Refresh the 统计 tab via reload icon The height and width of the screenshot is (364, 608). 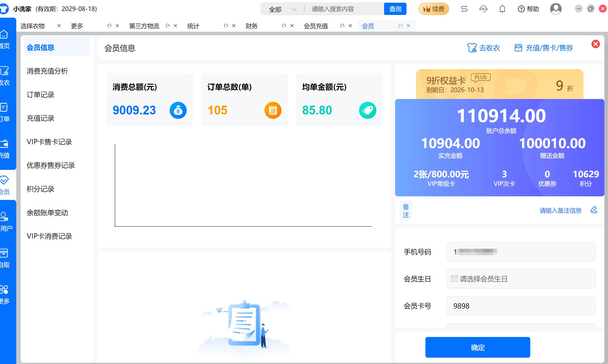click(226, 26)
